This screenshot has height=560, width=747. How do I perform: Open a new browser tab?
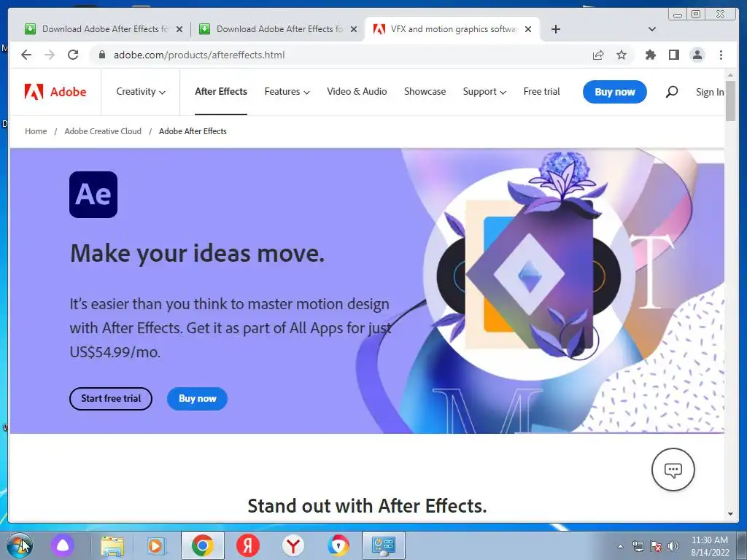[x=555, y=29]
